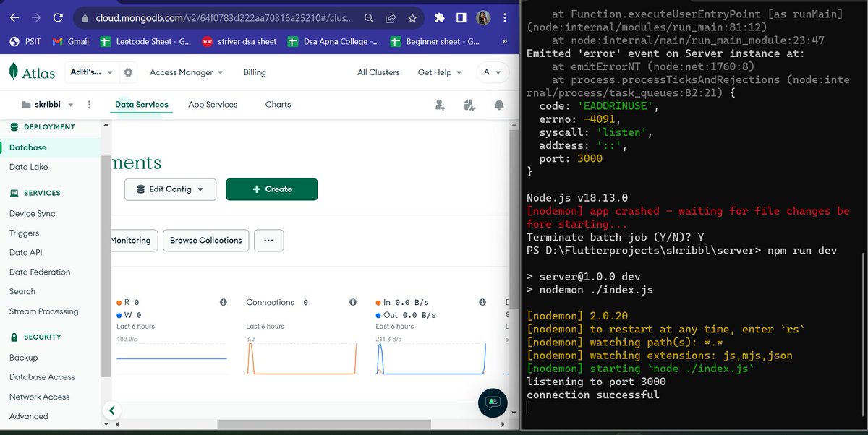Go forward using the browser forward arrow

tap(36, 17)
